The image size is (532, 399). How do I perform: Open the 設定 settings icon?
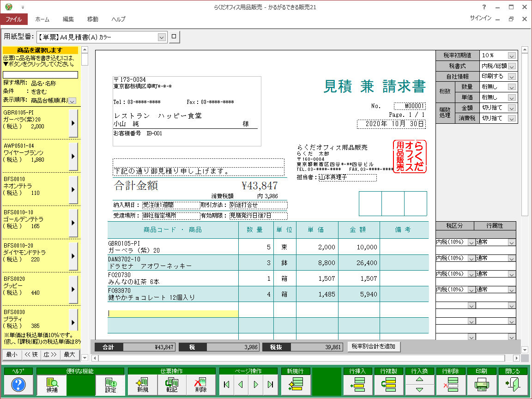coord(110,385)
